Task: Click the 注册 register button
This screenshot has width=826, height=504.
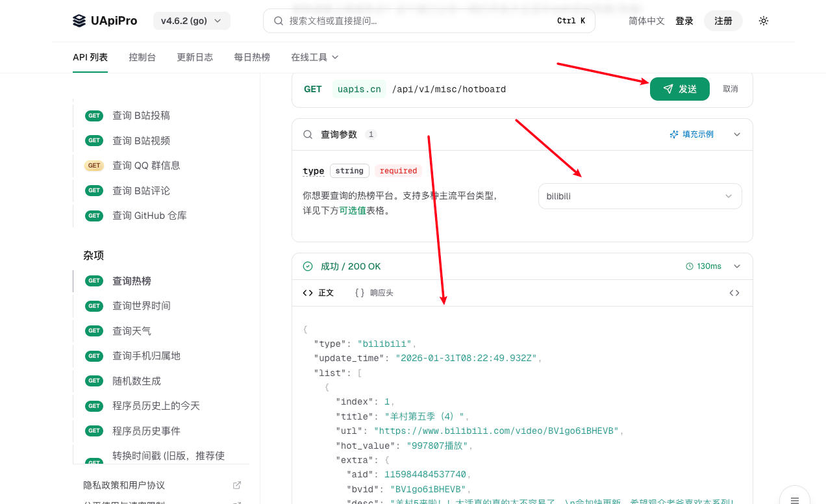Action: pyautogui.click(x=723, y=21)
